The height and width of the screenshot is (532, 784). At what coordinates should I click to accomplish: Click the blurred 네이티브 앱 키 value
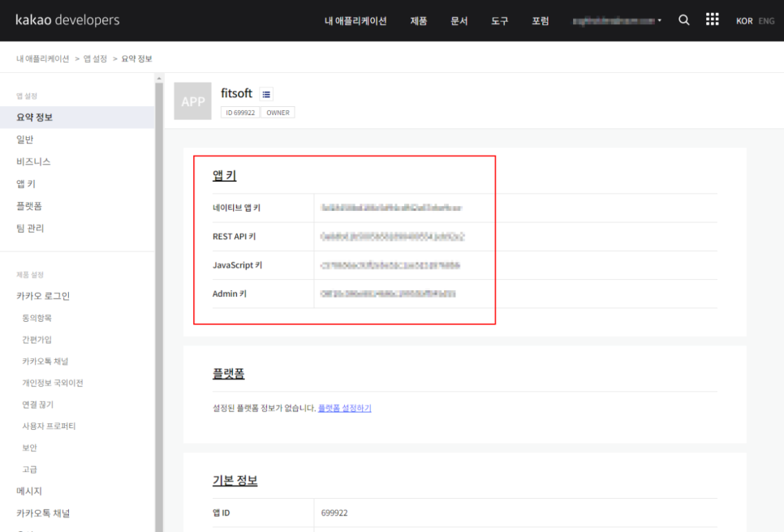[391, 208]
